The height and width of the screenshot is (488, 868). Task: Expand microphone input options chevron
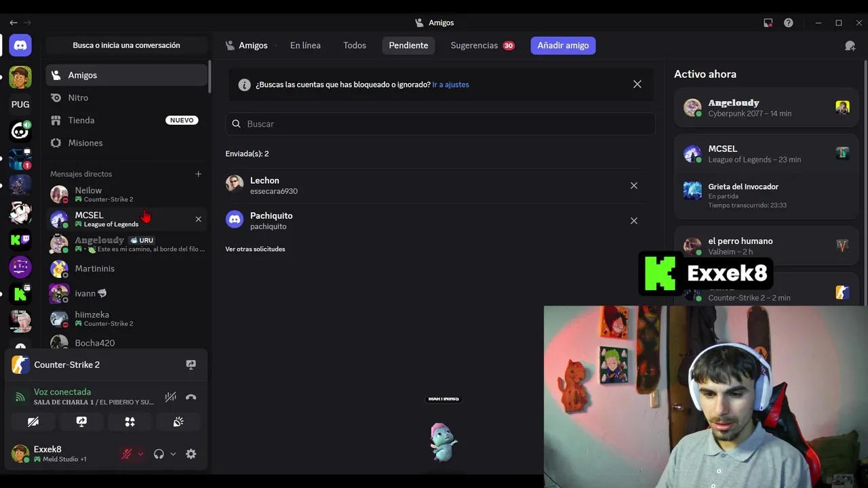(140, 454)
